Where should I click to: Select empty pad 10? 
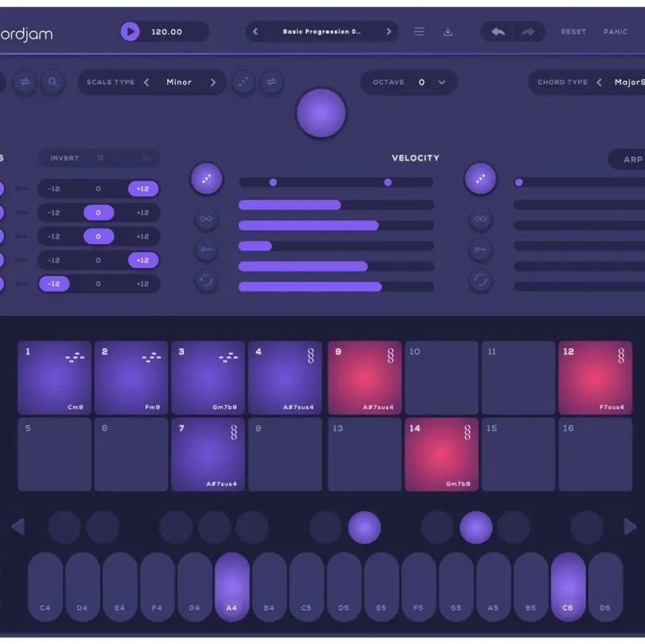441,378
